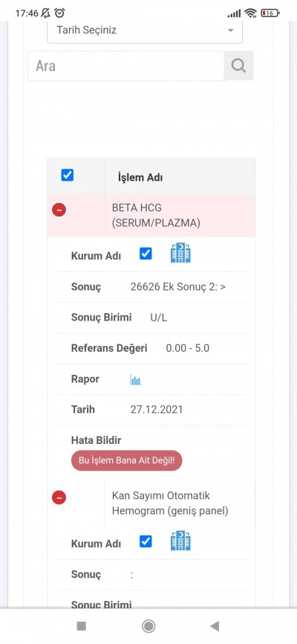Collapse the BETA HCG row
297x644 pixels.
tap(59, 210)
